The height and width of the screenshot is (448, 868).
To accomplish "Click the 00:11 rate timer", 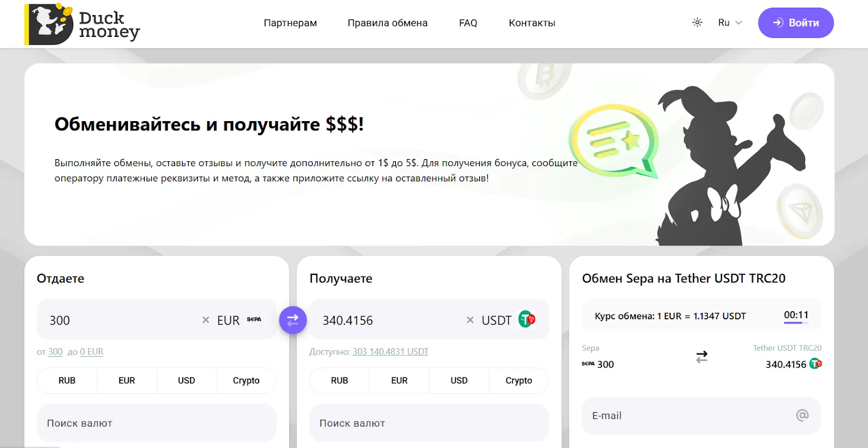I will (796, 315).
